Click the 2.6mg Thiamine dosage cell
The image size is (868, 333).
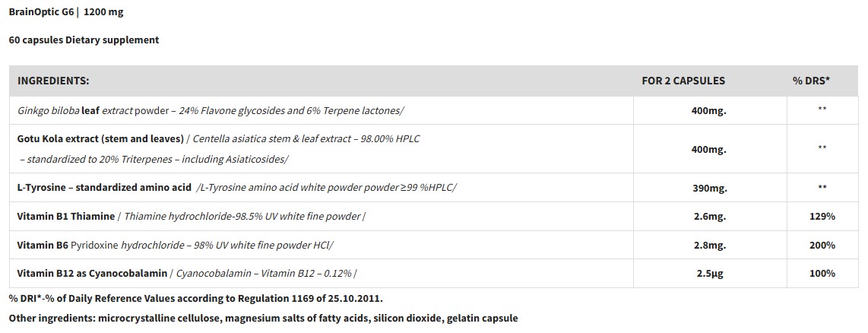[708, 217]
